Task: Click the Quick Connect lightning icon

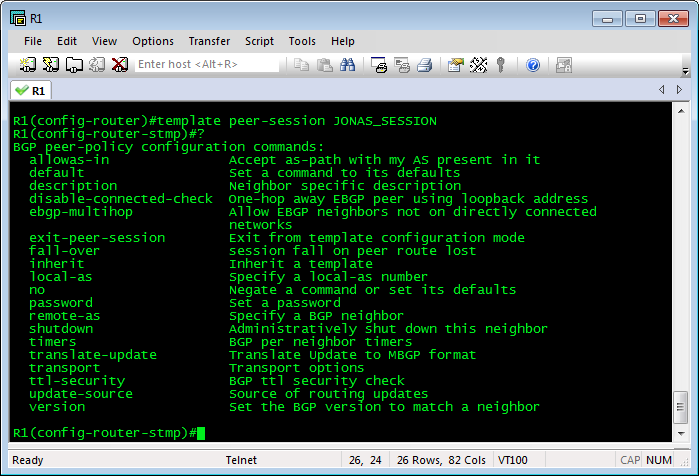Action: [51, 65]
